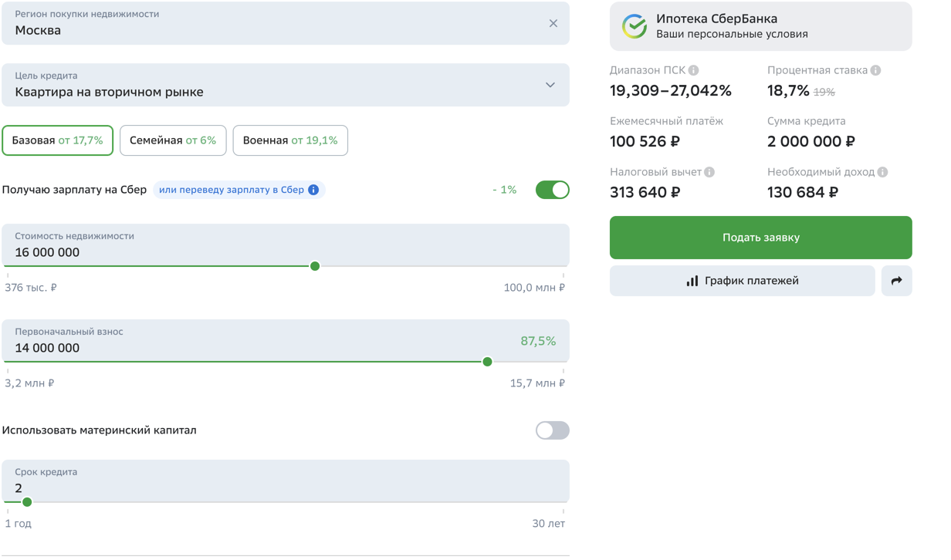The height and width of the screenshot is (560, 951).
Task: Click the share arrow icon button
Action: point(896,281)
